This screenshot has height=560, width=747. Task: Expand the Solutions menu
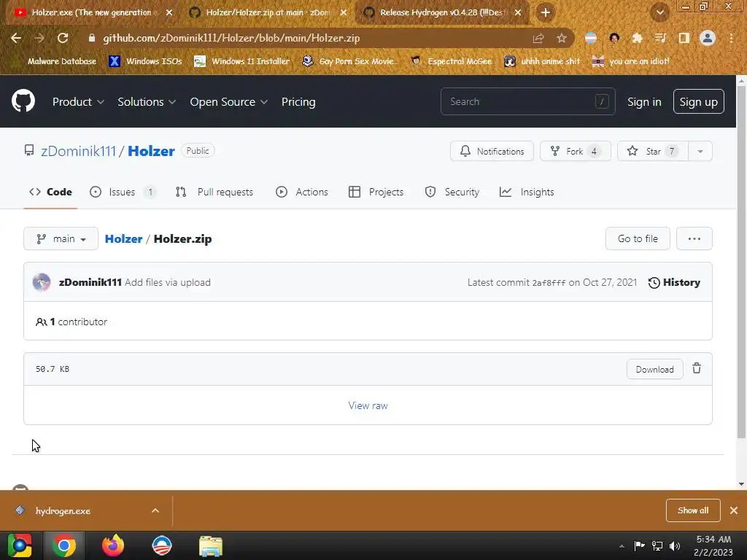tap(147, 101)
